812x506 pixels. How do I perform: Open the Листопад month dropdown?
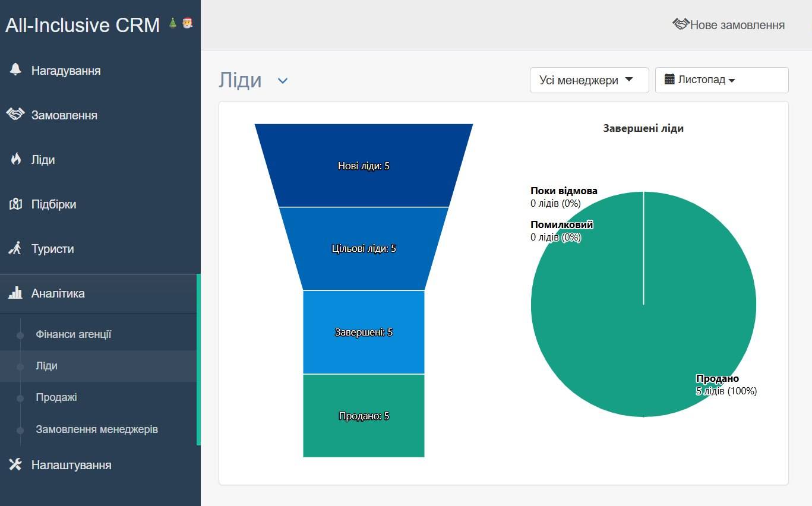pos(721,80)
